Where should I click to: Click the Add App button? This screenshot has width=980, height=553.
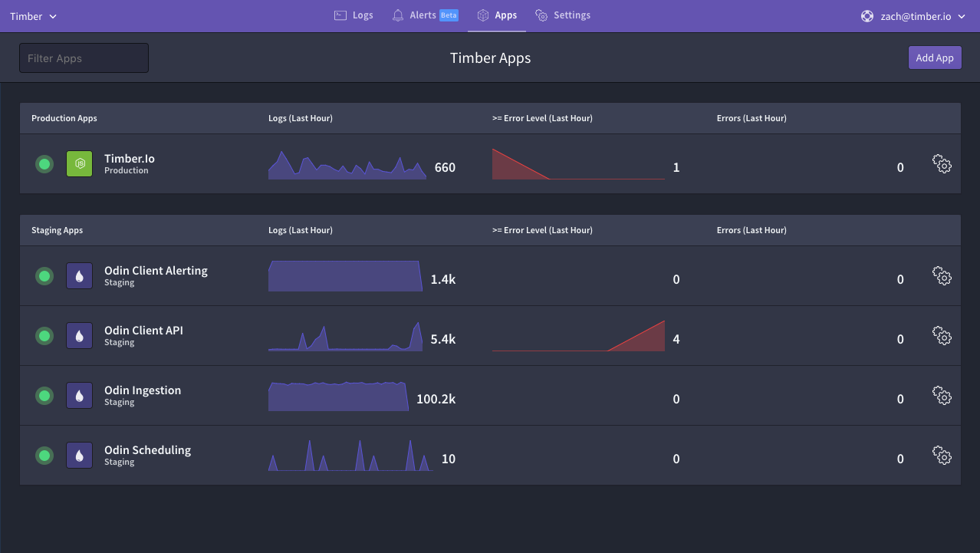[935, 57]
